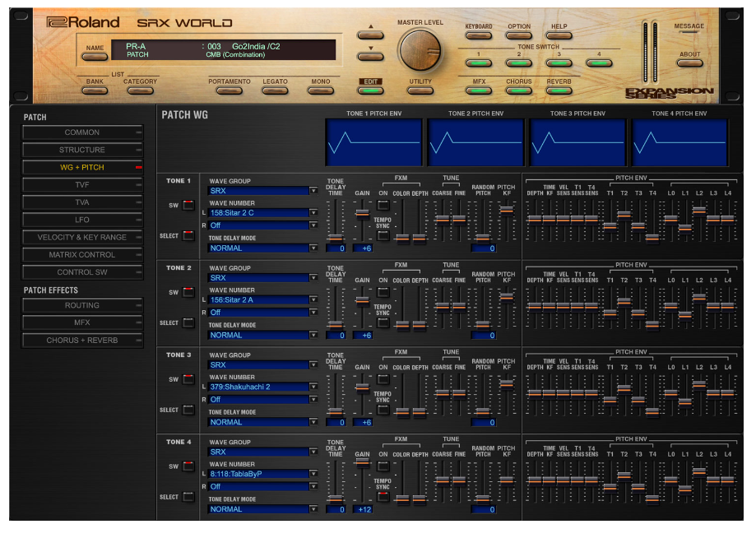Open the 158:Sitar 2 C wave dropdown

[x=262, y=212]
